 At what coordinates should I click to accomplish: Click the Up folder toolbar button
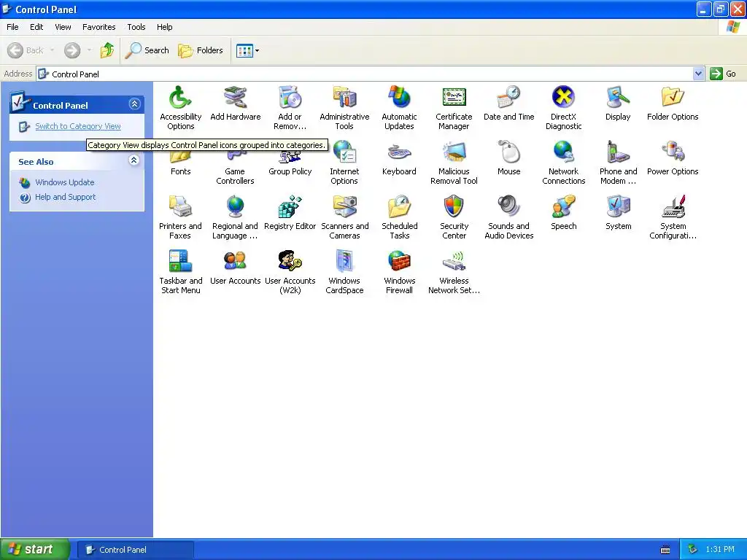(107, 50)
